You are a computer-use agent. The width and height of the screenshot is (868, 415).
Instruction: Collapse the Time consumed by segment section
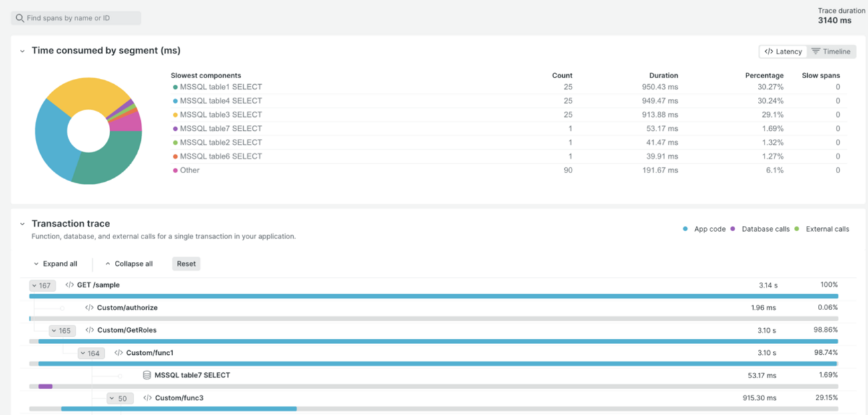(22, 51)
